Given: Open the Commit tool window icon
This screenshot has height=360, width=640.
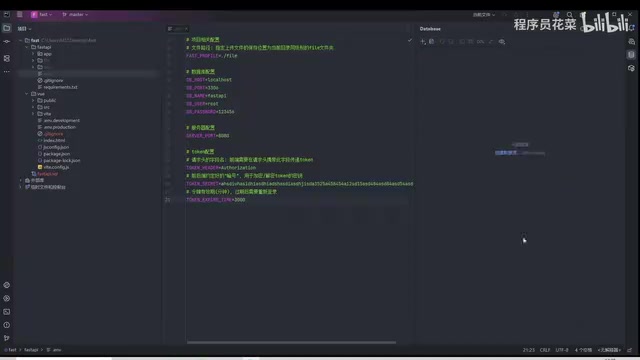Looking at the screenshot, I should 7,42.
